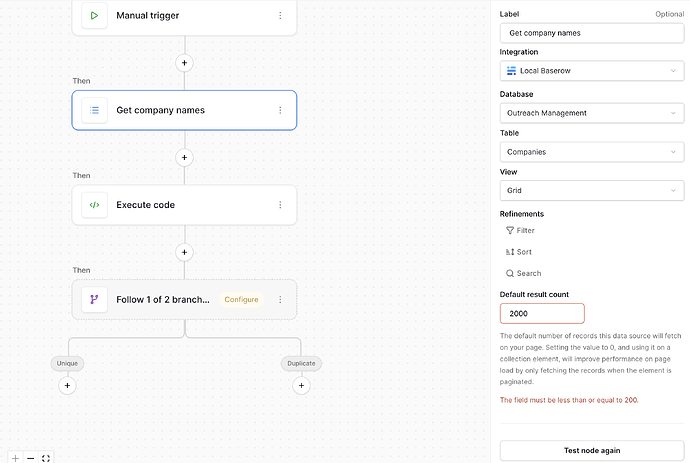Screen dimensions: 690x463
Task: Click the Sort arrows icon
Action: coord(510,252)
